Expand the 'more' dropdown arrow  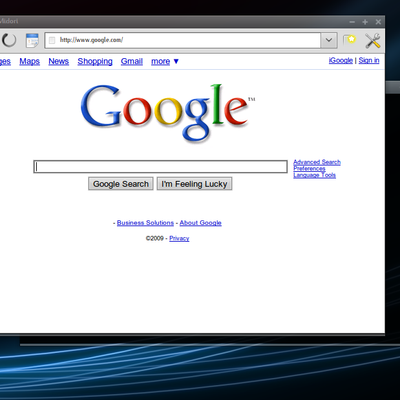tap(176, 61)
